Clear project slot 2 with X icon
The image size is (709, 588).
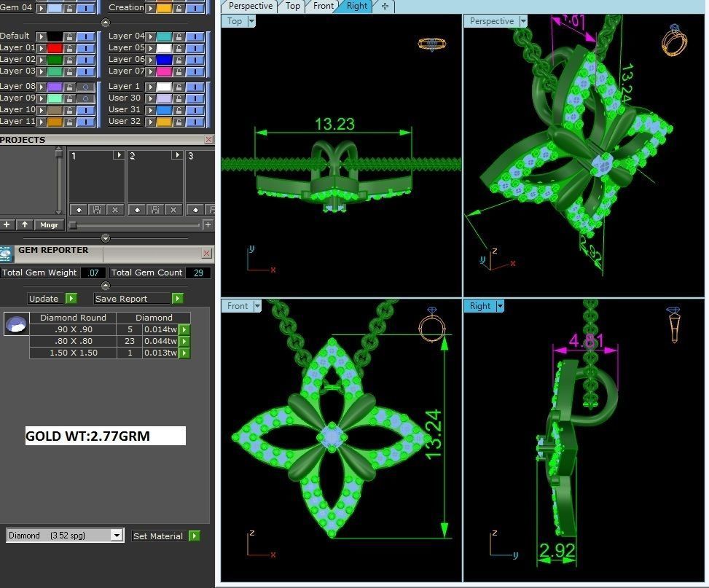point(173,210)
